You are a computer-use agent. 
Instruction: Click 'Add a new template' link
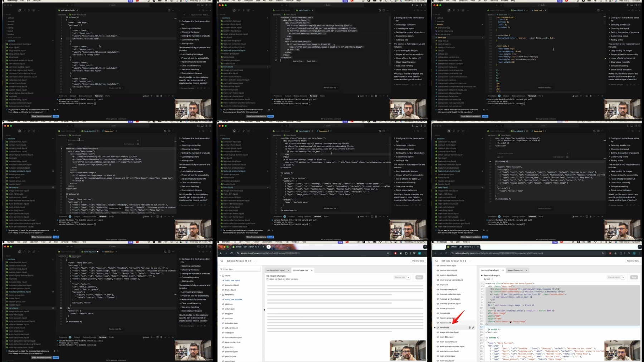(233, 299)
